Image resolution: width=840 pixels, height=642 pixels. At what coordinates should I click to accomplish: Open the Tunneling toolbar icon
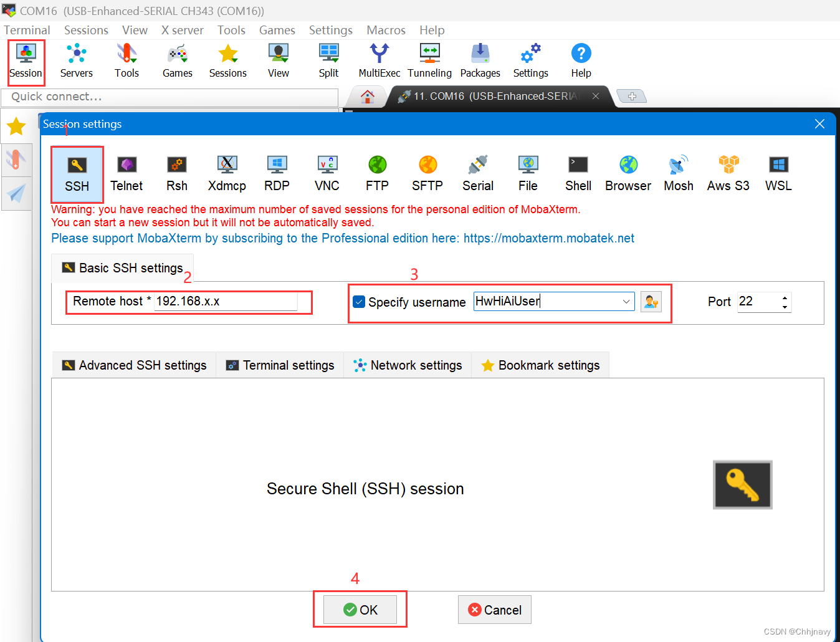click(x=430, y=62)
